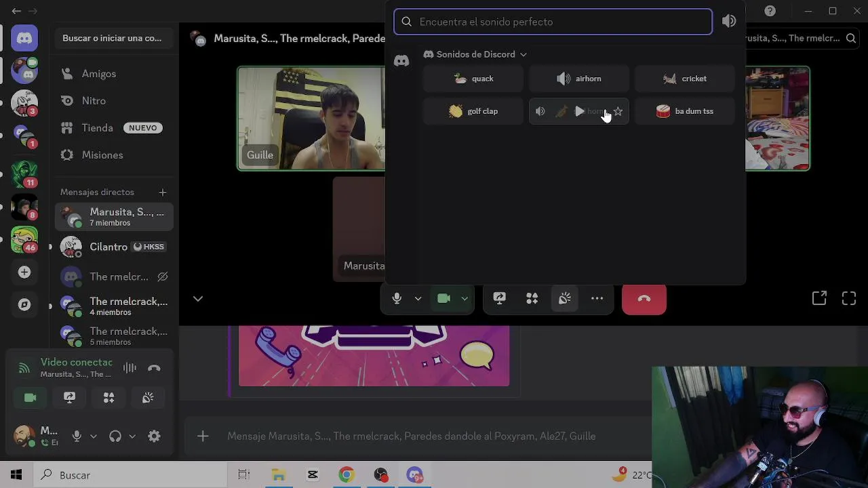Open the Amigos page
Image resolution: width=868 pixels, height=488 pixels.
114,74
